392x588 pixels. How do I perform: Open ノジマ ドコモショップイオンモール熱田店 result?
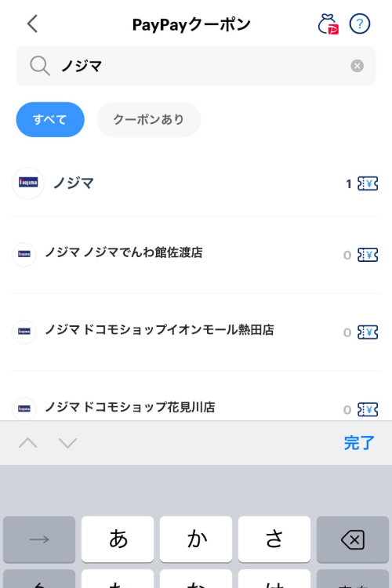click(x=196, y=332)
